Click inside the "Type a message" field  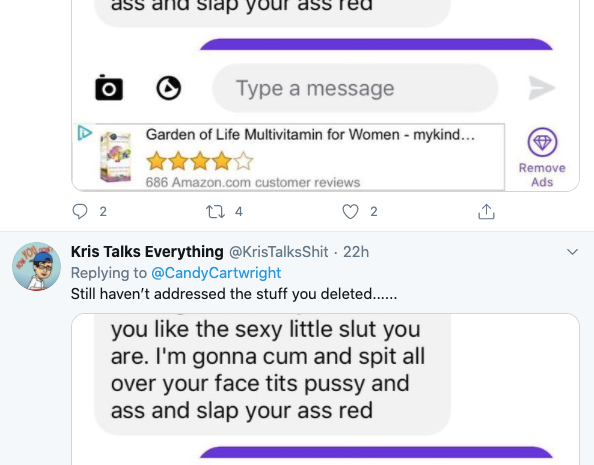click(x=355, y=88)
